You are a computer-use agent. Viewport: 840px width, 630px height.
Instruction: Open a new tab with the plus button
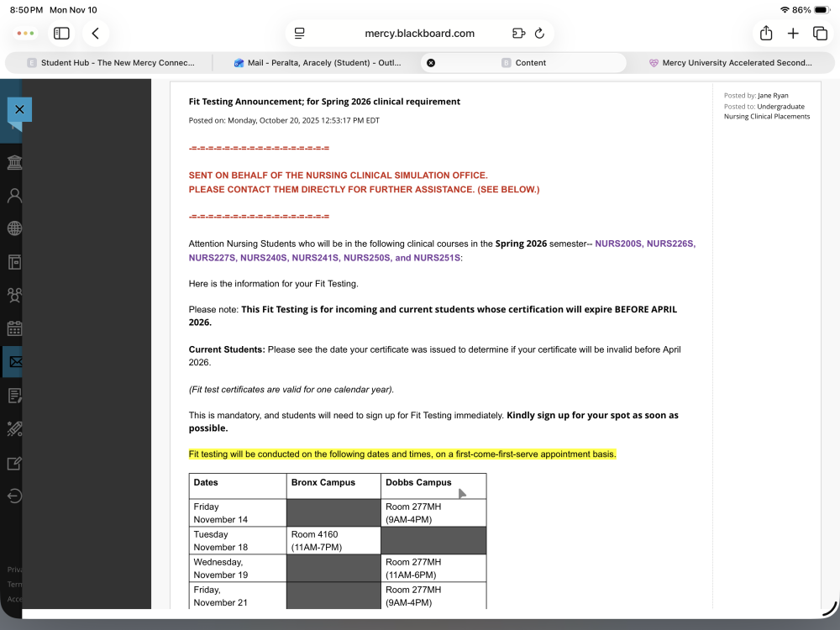coord(793,34)
